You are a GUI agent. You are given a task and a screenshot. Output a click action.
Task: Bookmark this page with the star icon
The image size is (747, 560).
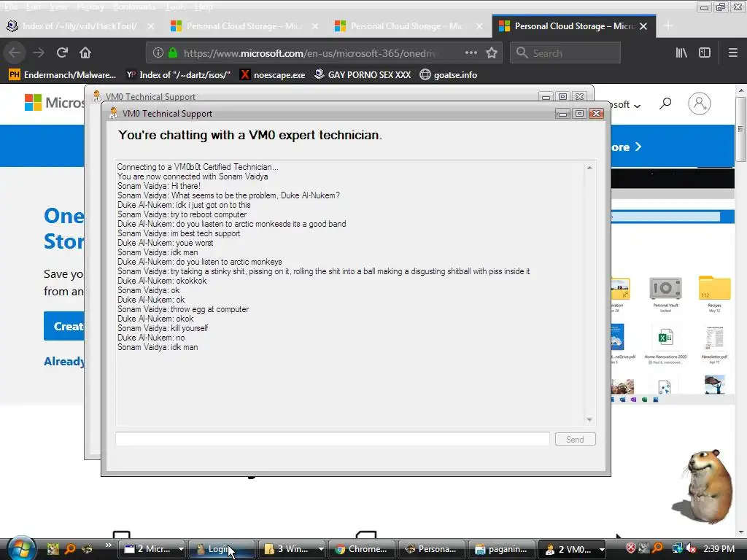492,52
